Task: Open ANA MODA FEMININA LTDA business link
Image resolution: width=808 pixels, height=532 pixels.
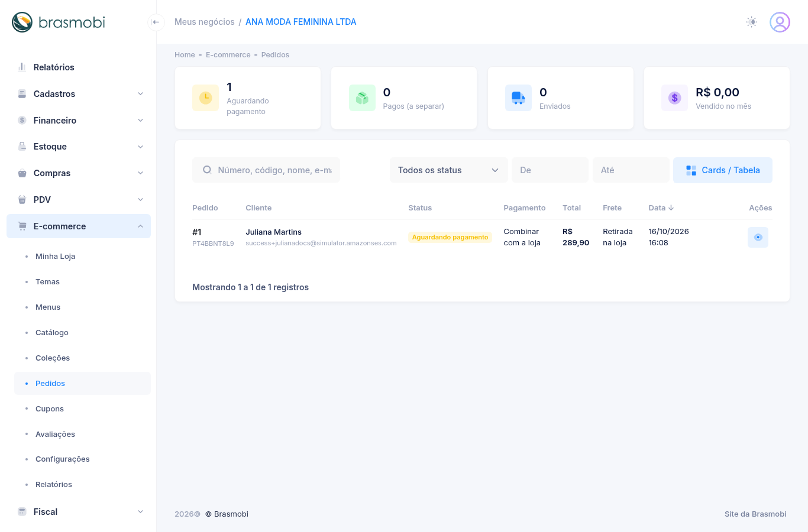Action: coord(300,22)
